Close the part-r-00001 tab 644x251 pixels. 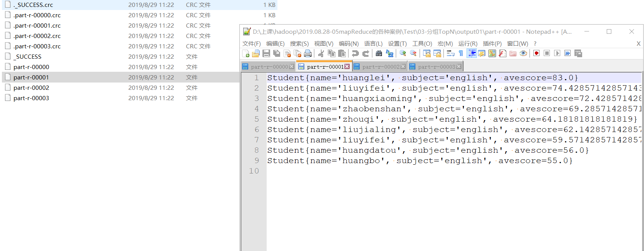click(347, 66)
